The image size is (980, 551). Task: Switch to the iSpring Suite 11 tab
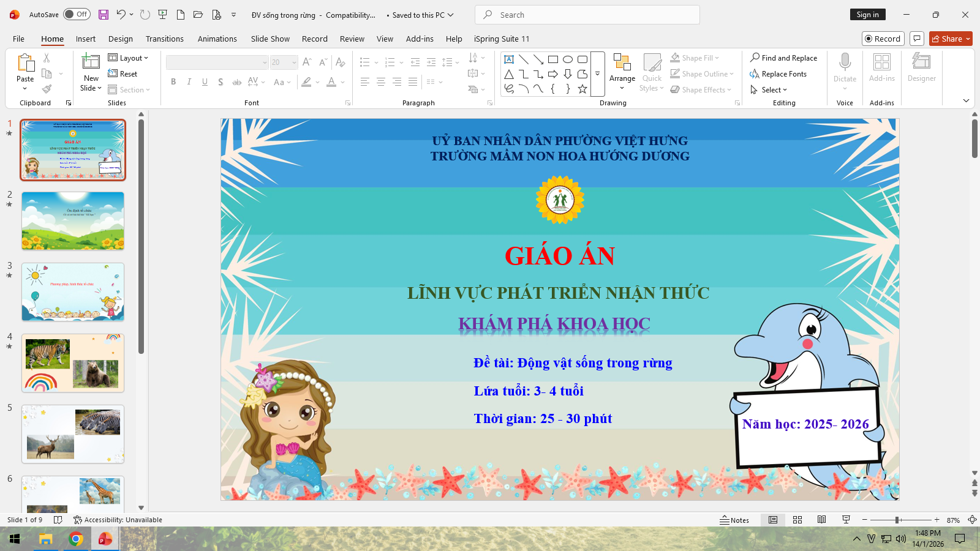(501, 39)
